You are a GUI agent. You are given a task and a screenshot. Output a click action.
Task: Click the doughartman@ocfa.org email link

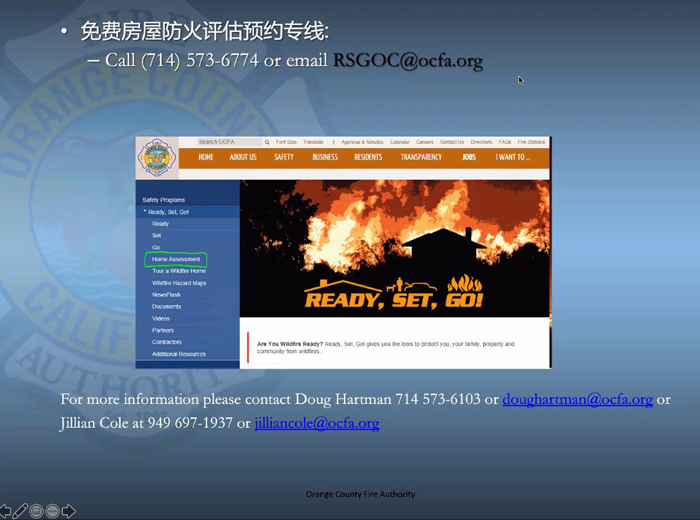(x=577, y=399)
